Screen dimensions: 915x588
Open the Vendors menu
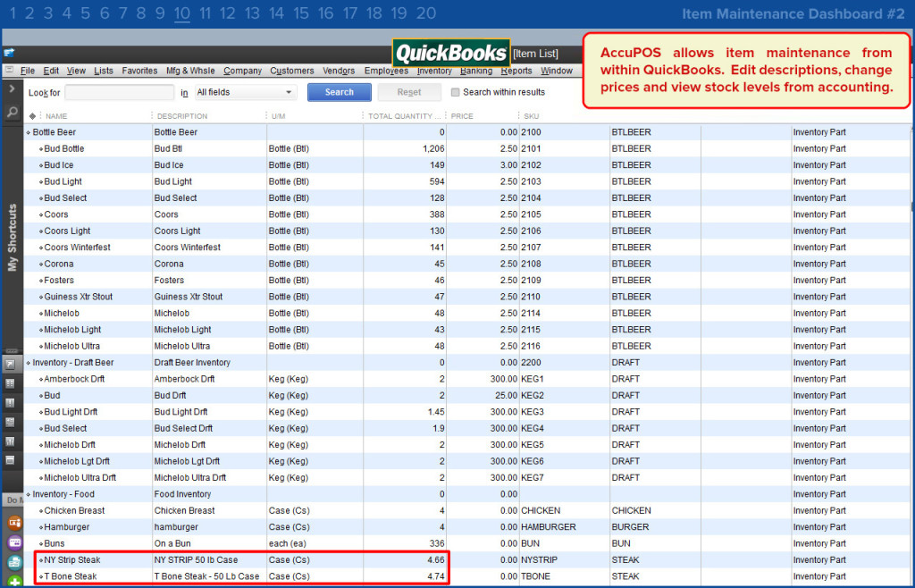point(339,71)
